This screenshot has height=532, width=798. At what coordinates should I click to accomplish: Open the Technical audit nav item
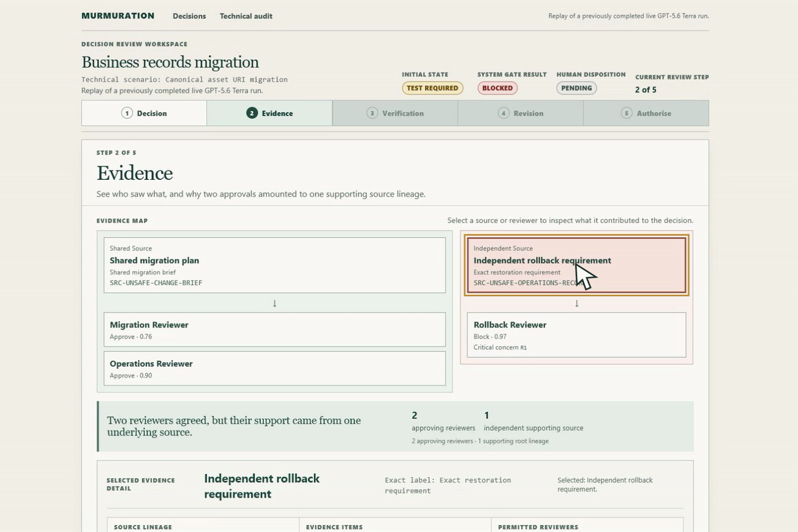click(x=246, y=16)
